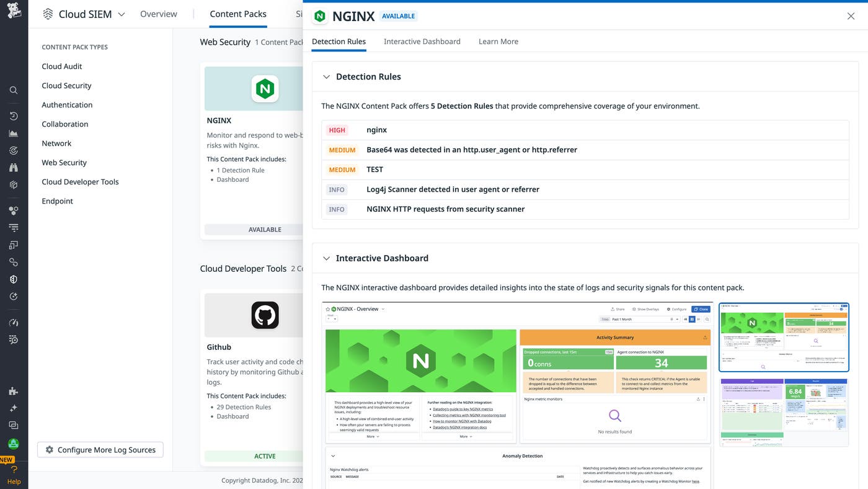Select the Overview menu item
868x489 pixels.
click(158, 13)
